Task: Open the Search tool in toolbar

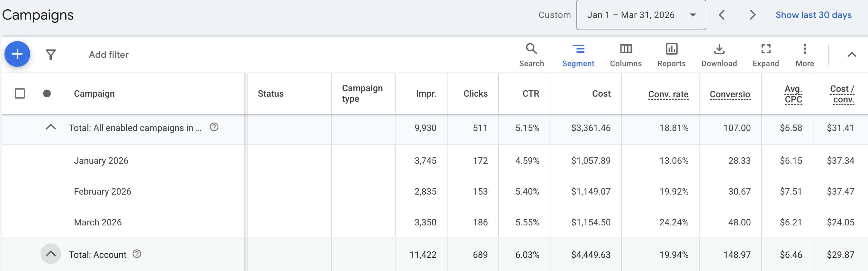Action: tap(531, 55)
